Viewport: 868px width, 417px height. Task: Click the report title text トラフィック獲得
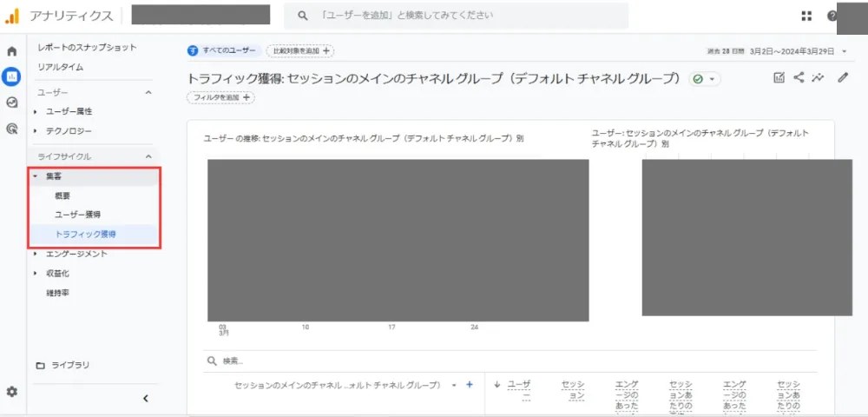tap(233, 79)
